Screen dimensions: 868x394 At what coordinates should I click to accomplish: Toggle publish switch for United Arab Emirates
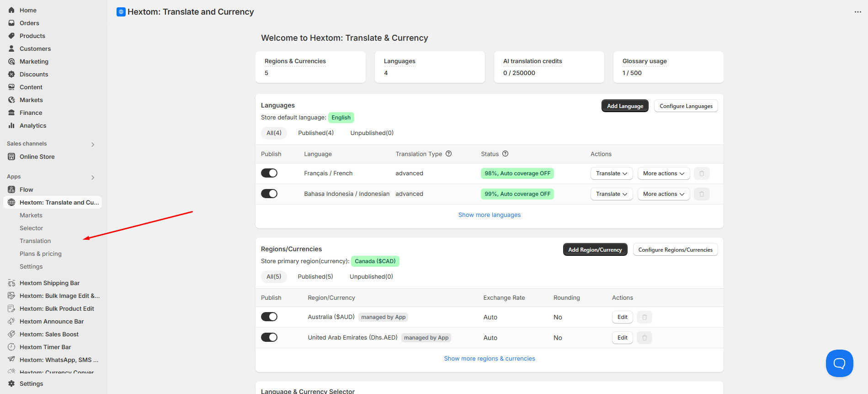pyautogui.click(x=269, y=337)
